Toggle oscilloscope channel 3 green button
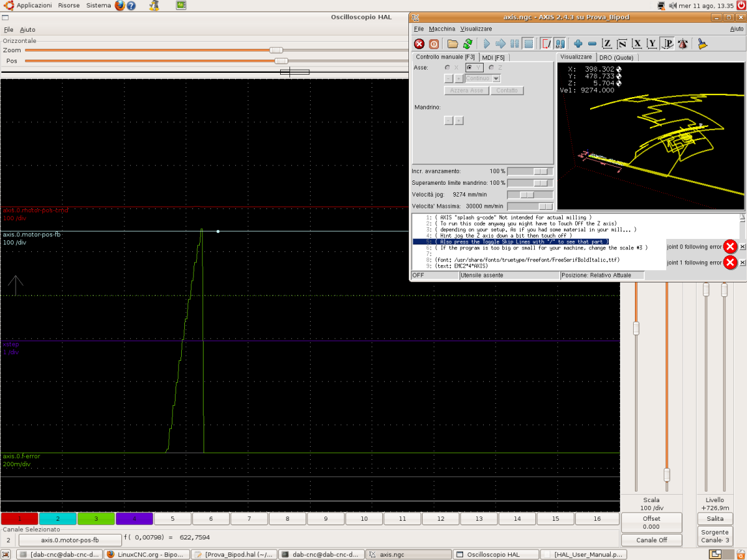747x560 pixels. [x=96, y=518]
